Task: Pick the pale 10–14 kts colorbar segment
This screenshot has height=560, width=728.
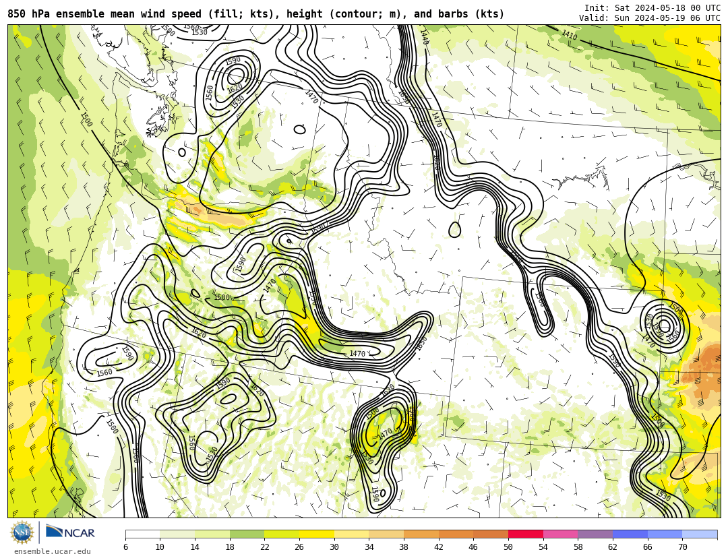Action: [177, 534]
